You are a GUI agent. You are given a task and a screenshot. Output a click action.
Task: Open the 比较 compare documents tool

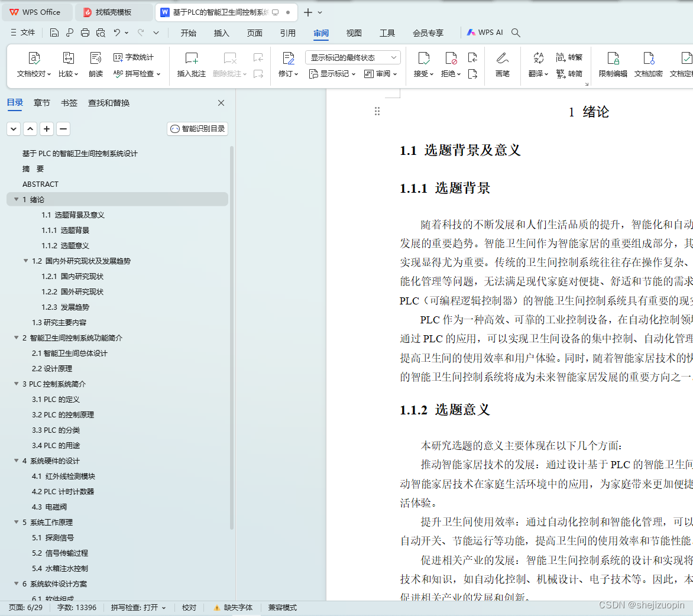coord(68,64)
